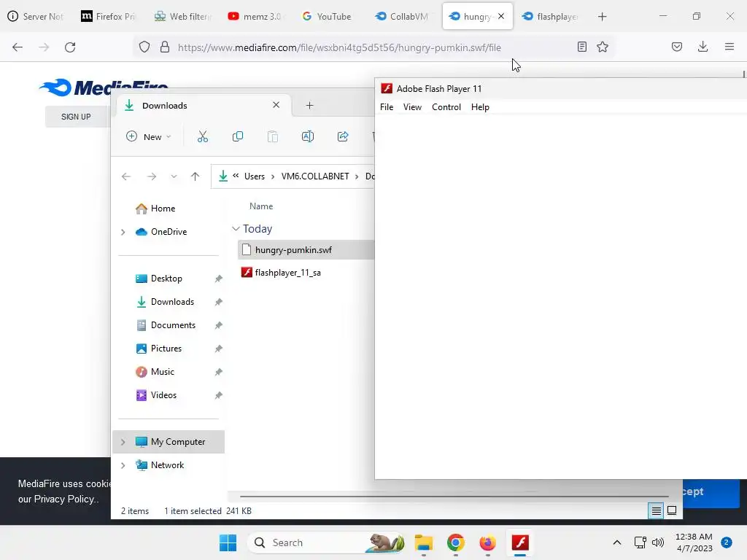Click the Copy icon in Explorer toolbar

[237, 136]
